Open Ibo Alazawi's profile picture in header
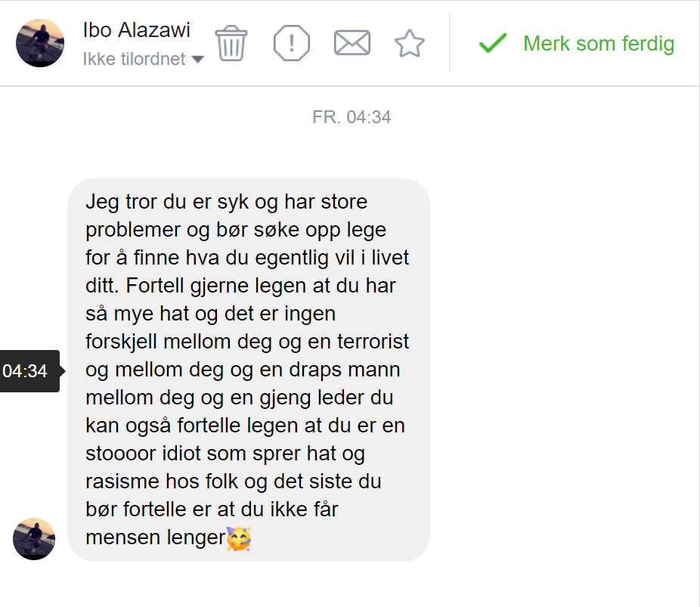 point(40,43)
